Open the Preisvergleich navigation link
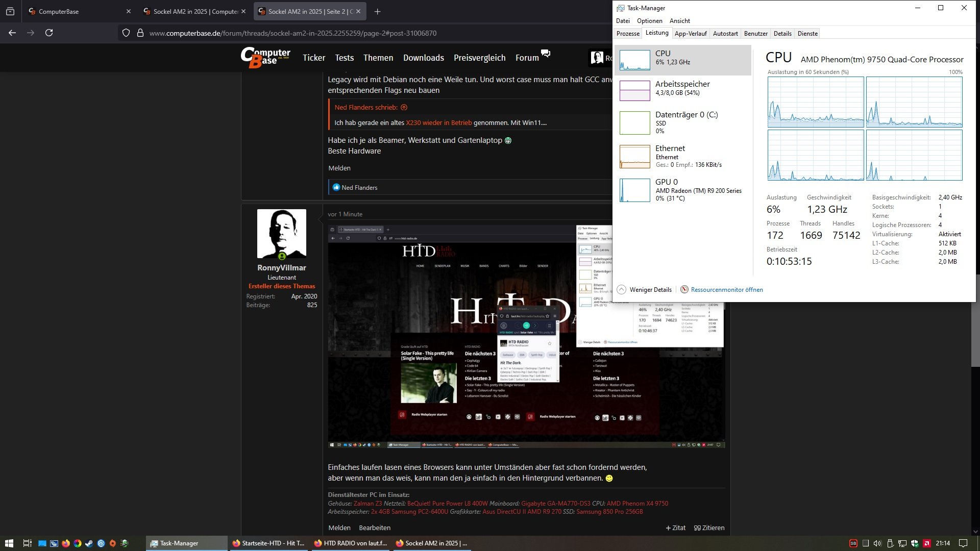 coord(479,58)
